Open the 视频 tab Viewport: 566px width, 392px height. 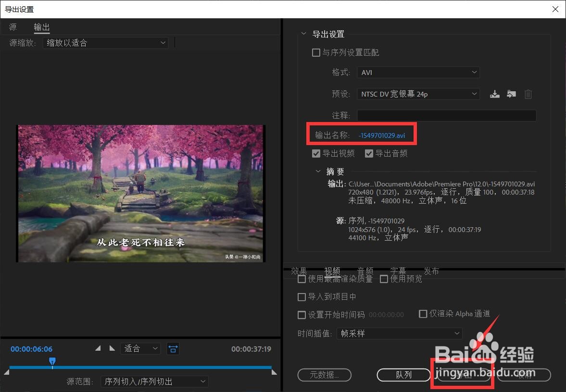(332, 271)
